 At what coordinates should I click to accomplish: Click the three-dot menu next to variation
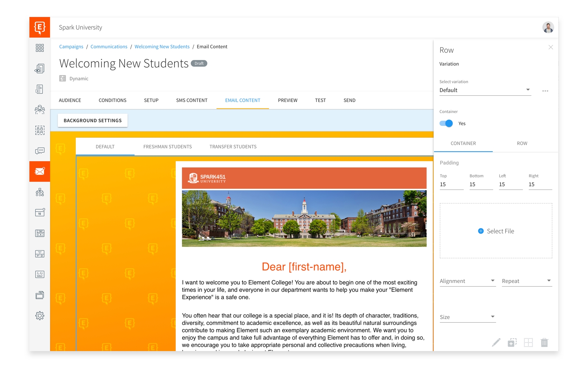545,91
